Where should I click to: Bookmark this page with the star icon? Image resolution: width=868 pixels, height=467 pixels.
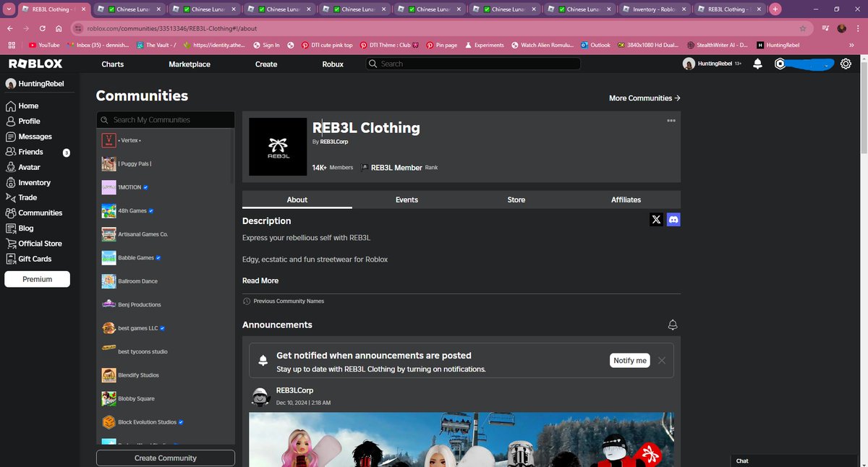[x=803, y=28]
